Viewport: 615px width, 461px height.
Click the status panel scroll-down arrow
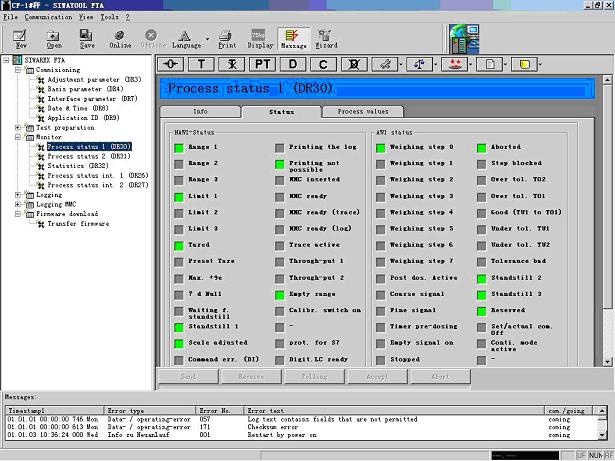607,362
